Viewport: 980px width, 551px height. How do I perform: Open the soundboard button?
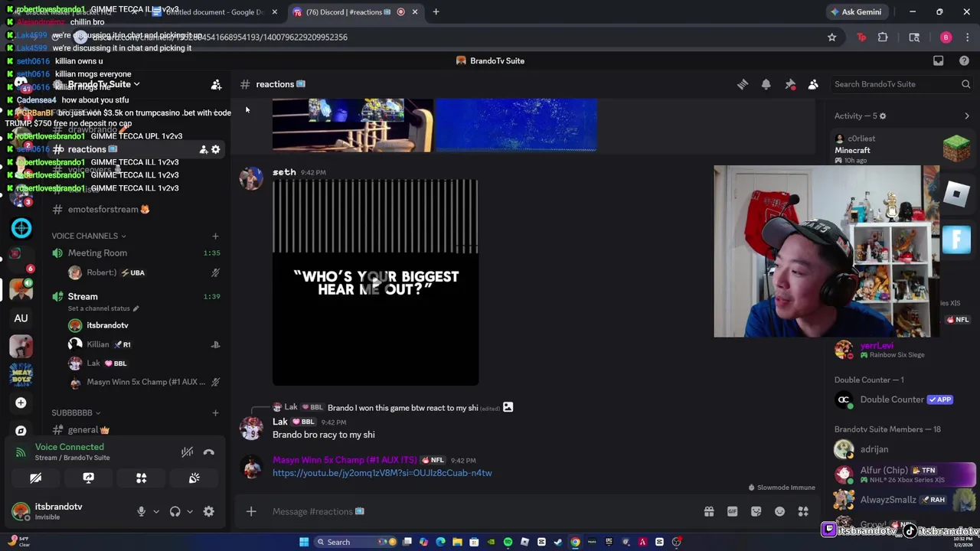tap(194, 478)
